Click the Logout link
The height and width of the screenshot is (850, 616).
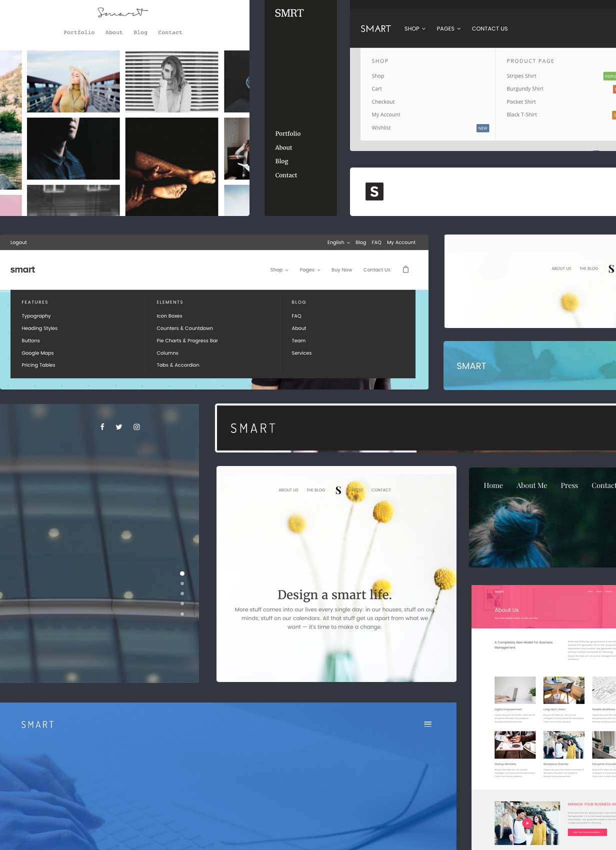pyautogui.click(x=18, y=242)
